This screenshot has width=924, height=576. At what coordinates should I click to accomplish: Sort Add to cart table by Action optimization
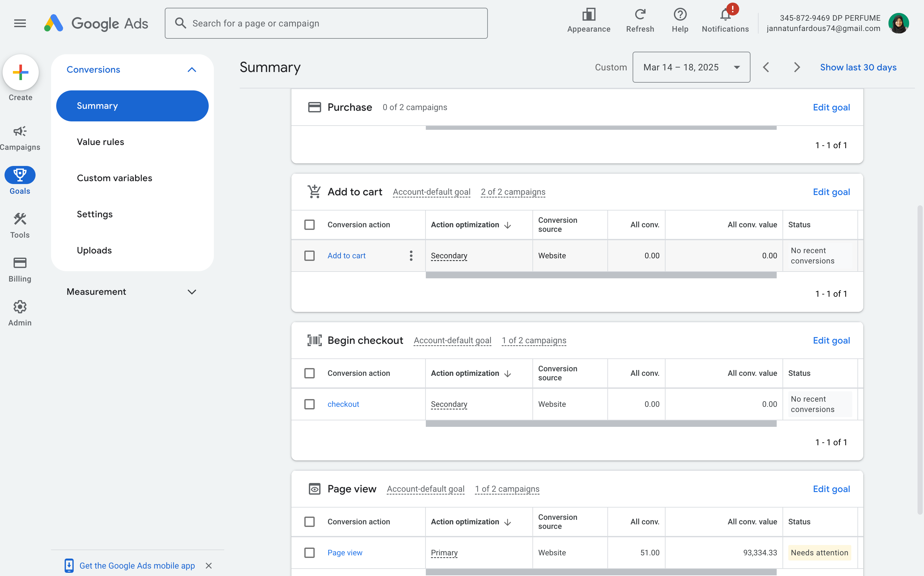[471, 225]
